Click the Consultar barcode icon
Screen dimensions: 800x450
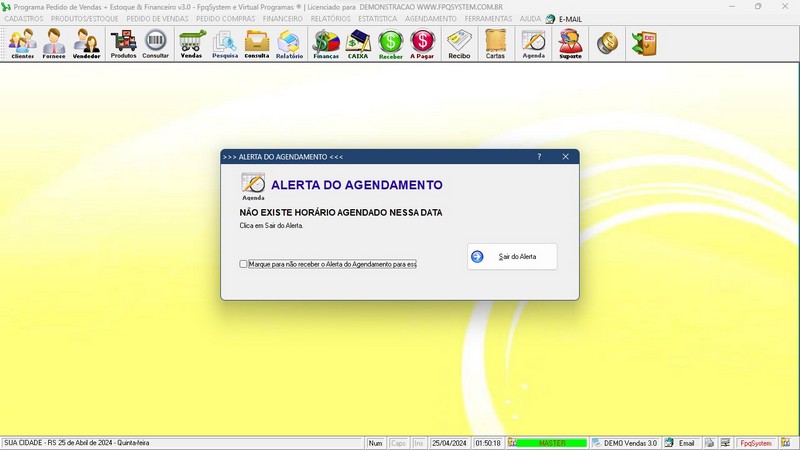(x=156, y=44)
